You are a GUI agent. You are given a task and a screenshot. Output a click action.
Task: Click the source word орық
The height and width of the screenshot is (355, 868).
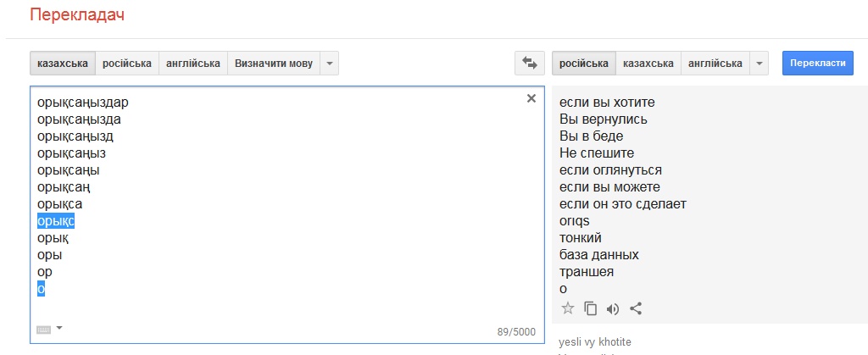53,238
